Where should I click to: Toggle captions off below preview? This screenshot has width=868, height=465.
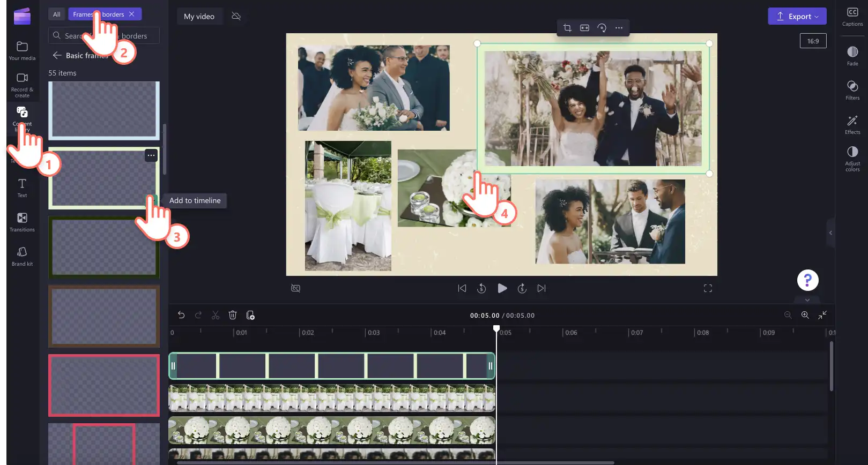tap(295, 288)
